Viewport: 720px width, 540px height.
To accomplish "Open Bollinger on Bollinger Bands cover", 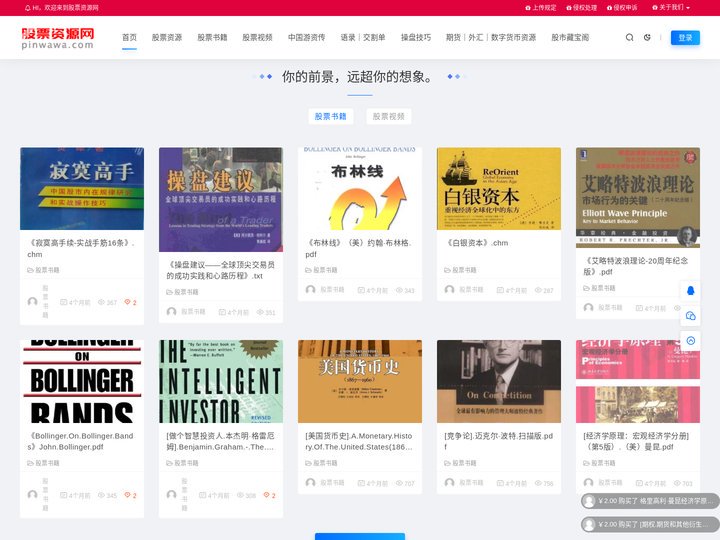I will pos(82,381).
